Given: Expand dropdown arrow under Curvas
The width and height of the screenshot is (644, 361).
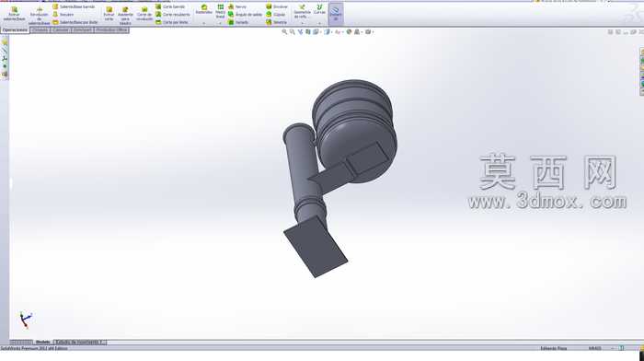Looking at the screenshot, I should point(319,23).
